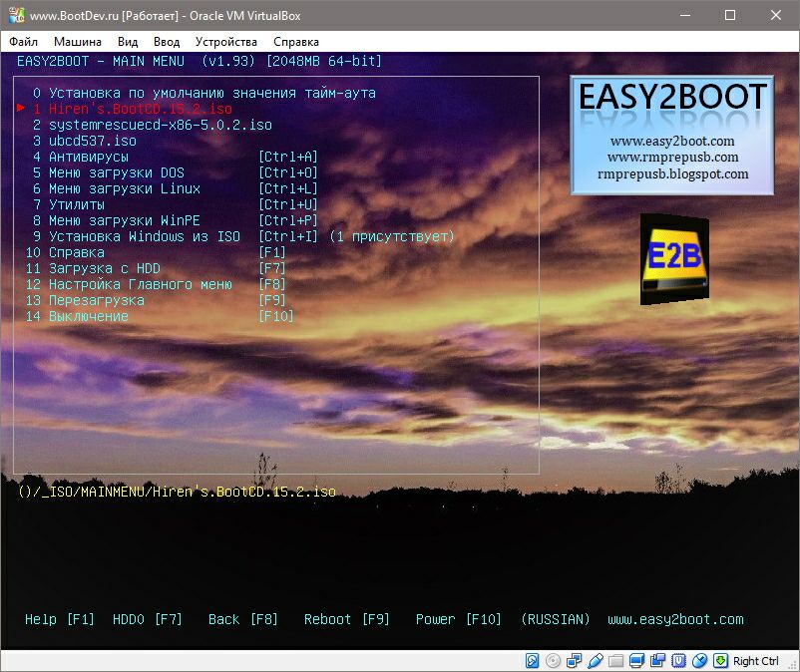Click the video capture status icon
Viewport: 800px width, 672px height.
(657, 661)
